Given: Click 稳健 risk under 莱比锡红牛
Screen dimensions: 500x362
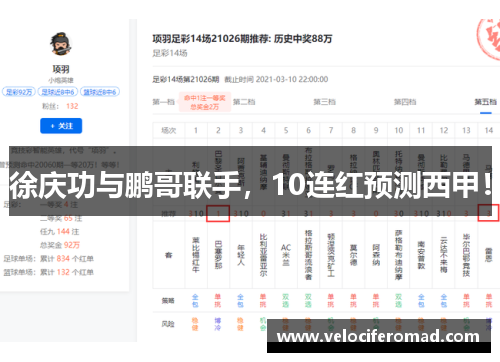Looking at the screenshot, I should pos(195,324).
